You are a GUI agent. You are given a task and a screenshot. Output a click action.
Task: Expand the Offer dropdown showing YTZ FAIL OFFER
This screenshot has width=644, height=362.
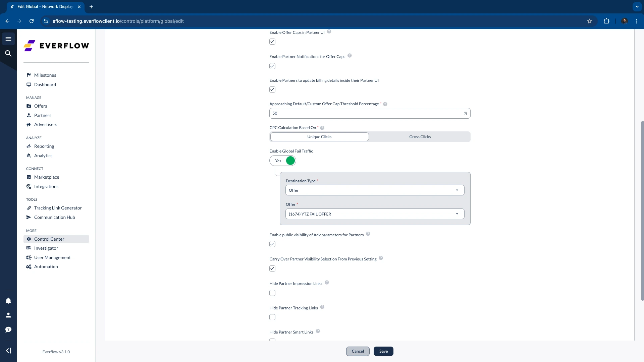(x=375, y=214)
